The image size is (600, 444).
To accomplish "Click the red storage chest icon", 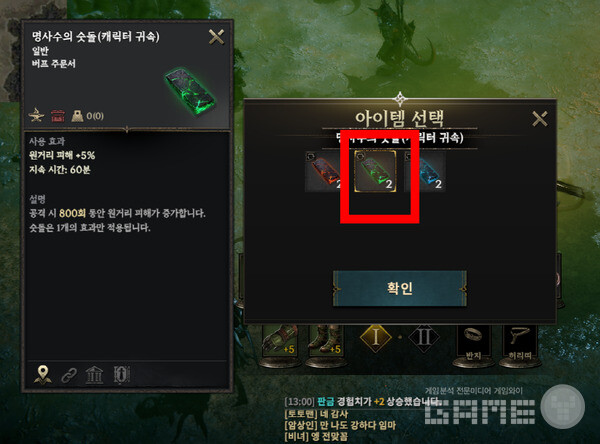I will click(58, 116).
